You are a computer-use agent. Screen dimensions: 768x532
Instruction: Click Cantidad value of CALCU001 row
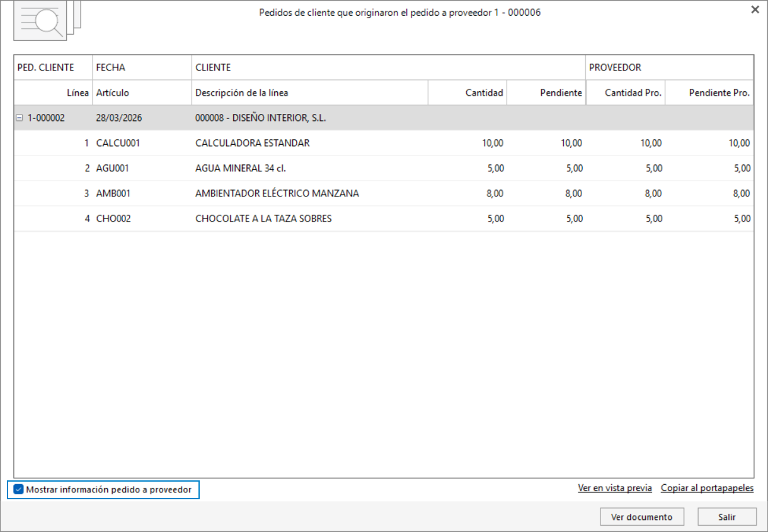coord(493,143)
